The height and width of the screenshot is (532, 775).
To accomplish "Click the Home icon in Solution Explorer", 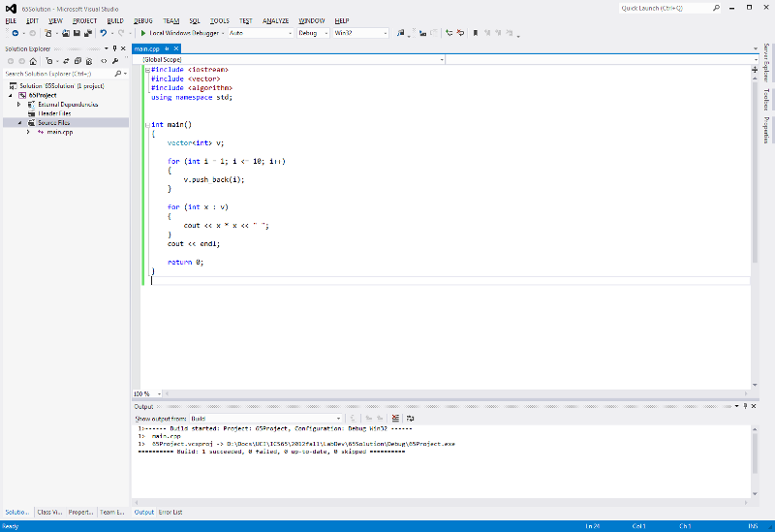I will (x=35, y=60).
